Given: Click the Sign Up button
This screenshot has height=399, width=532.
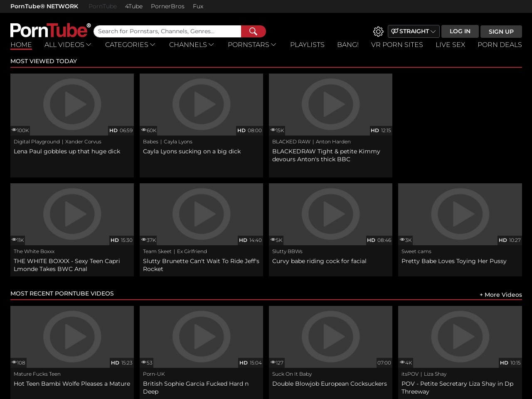Looking at the screenshot, I should (x=501, y=32).
